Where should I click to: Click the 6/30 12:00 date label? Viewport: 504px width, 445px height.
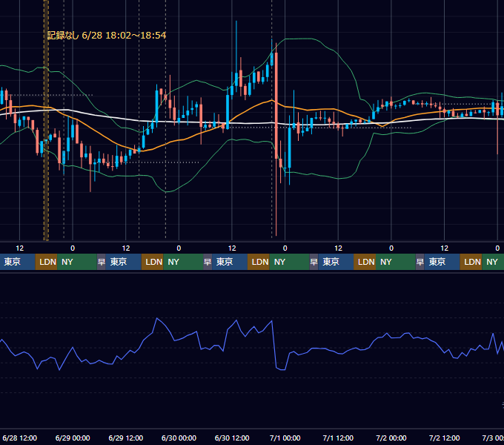coord(232,438)
